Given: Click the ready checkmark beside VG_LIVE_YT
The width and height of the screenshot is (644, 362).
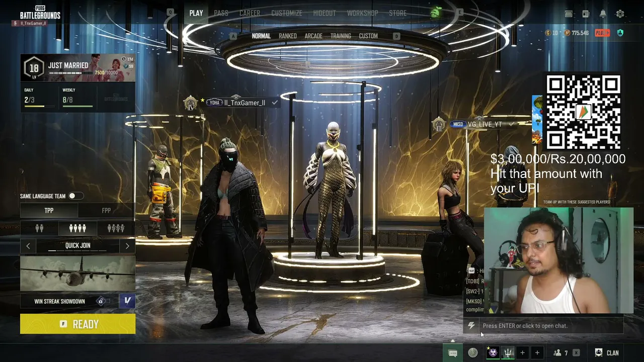Looking at the screenshot, I should [512, 124].
